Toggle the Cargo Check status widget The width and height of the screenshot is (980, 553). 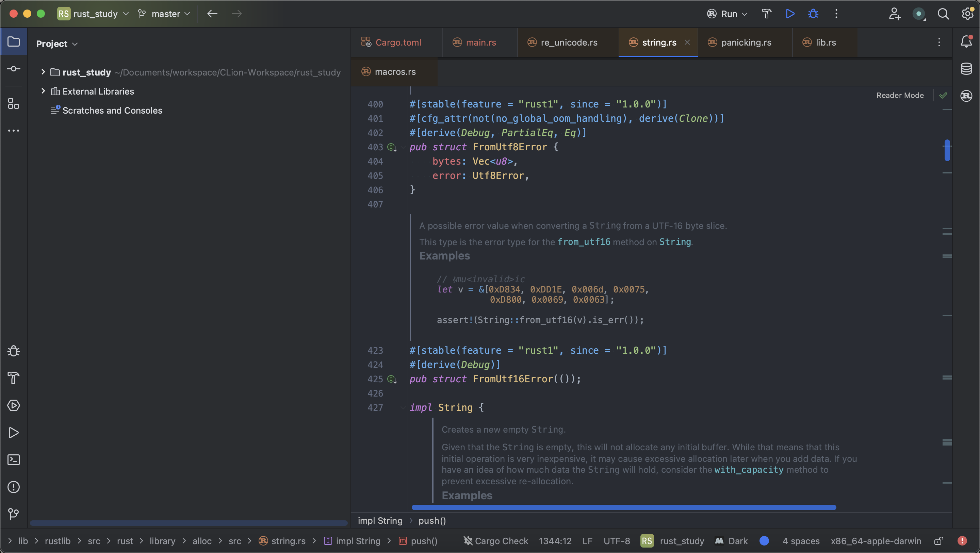[x=496, y=541]
